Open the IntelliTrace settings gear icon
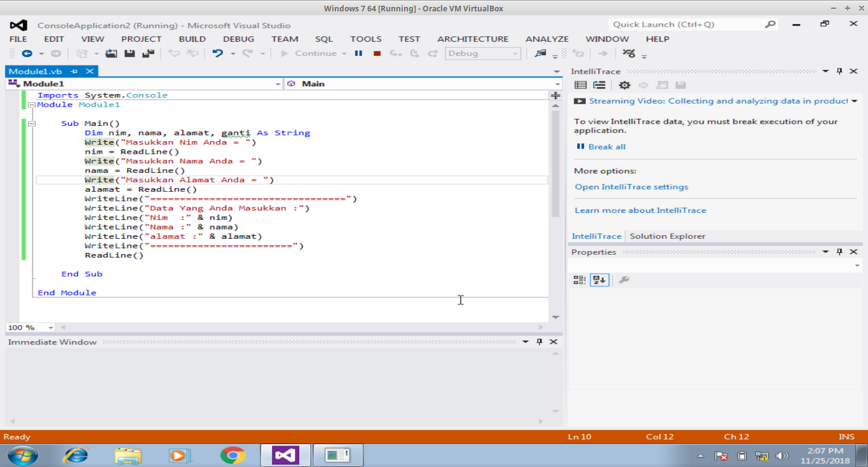This screenshot has width=868, height=467. [625, 85]
